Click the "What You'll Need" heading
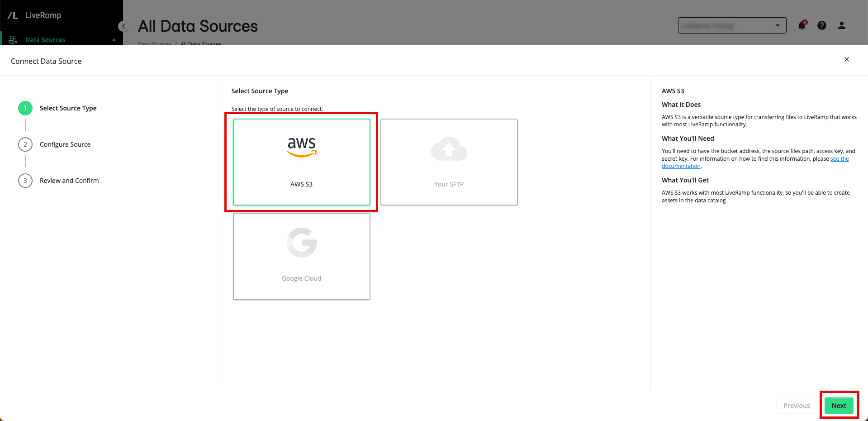The height and width of the screenshot is (421, 868). [x=688, y=139]
